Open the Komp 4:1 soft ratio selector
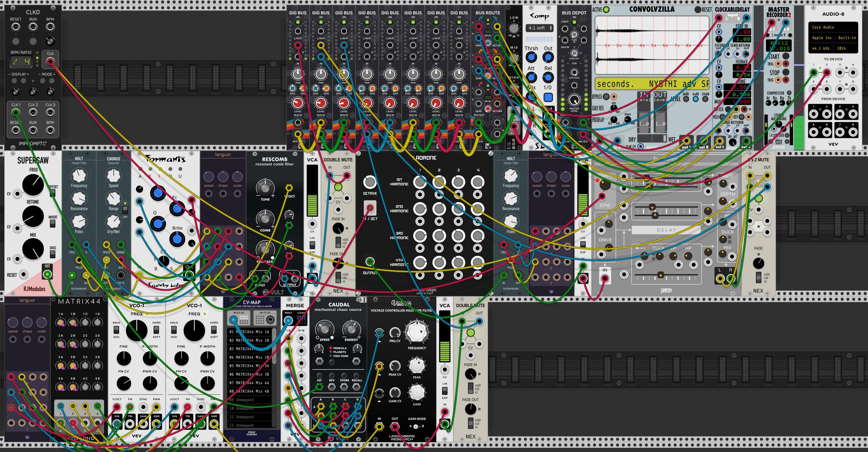Screen dimensions: 868x452 (x=539, y=28)
